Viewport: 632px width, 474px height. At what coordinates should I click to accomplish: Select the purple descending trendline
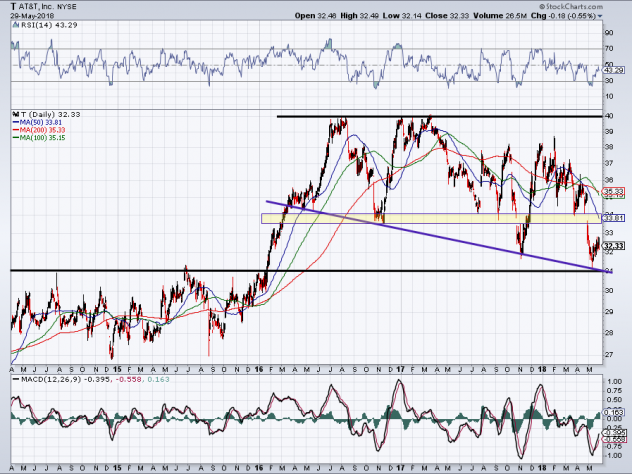[x=439, y=237]
